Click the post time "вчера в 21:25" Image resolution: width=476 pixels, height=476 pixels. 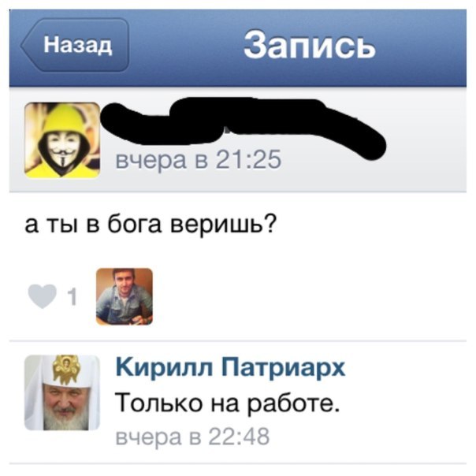(x=199, y=160)
